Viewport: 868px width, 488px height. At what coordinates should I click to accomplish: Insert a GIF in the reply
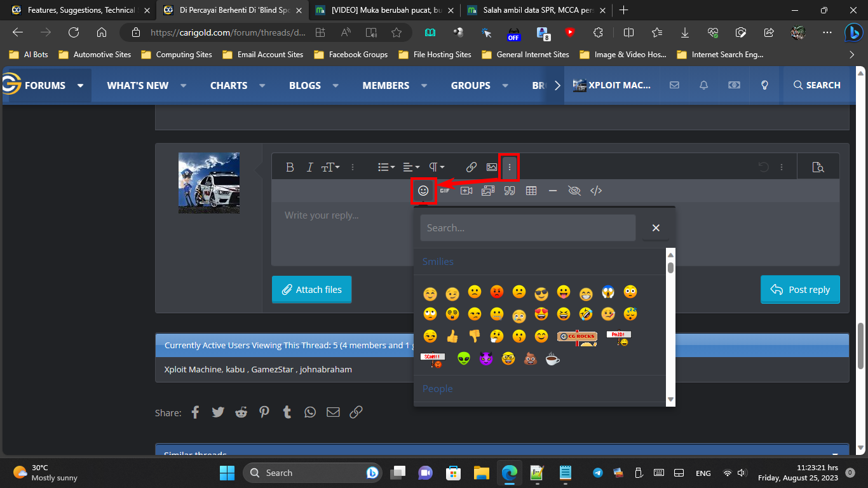445,190
